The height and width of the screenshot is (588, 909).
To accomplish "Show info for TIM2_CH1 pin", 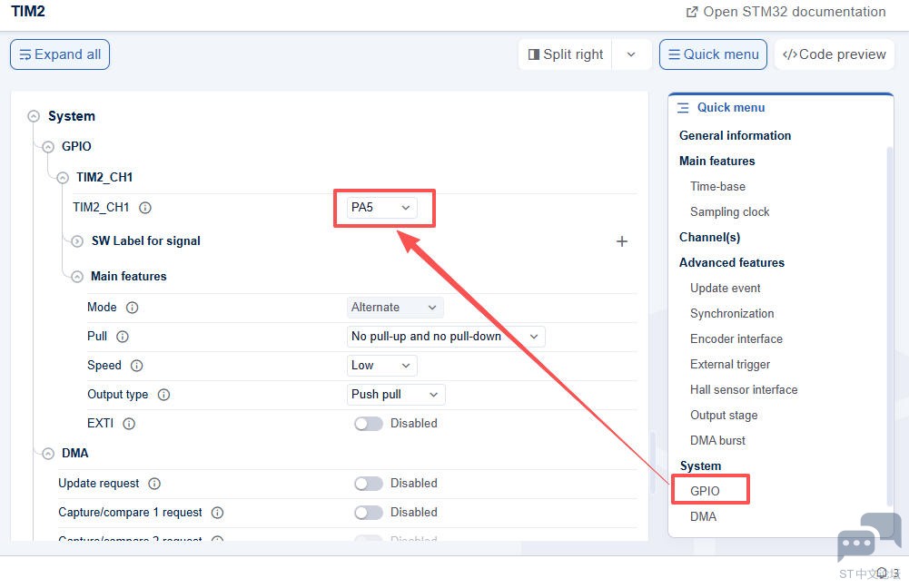I will point(145,208).
